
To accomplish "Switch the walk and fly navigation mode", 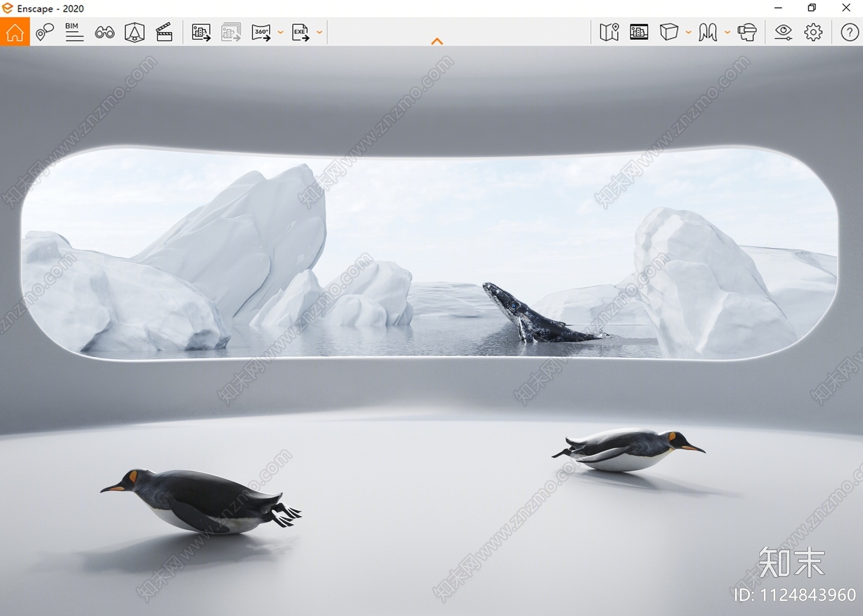I will pos(708,32).
